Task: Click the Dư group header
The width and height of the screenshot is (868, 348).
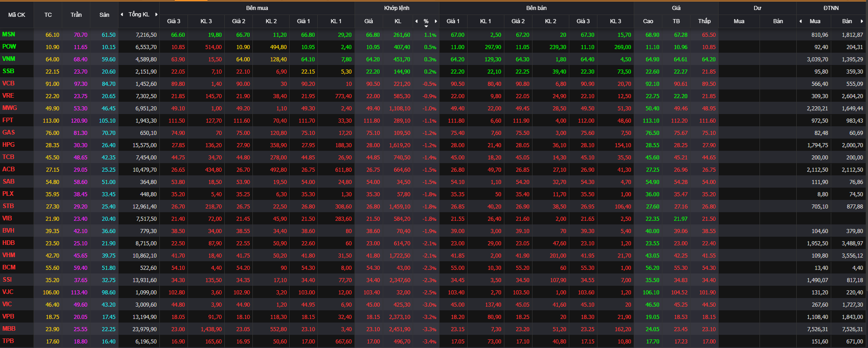Action: point(757,8)
